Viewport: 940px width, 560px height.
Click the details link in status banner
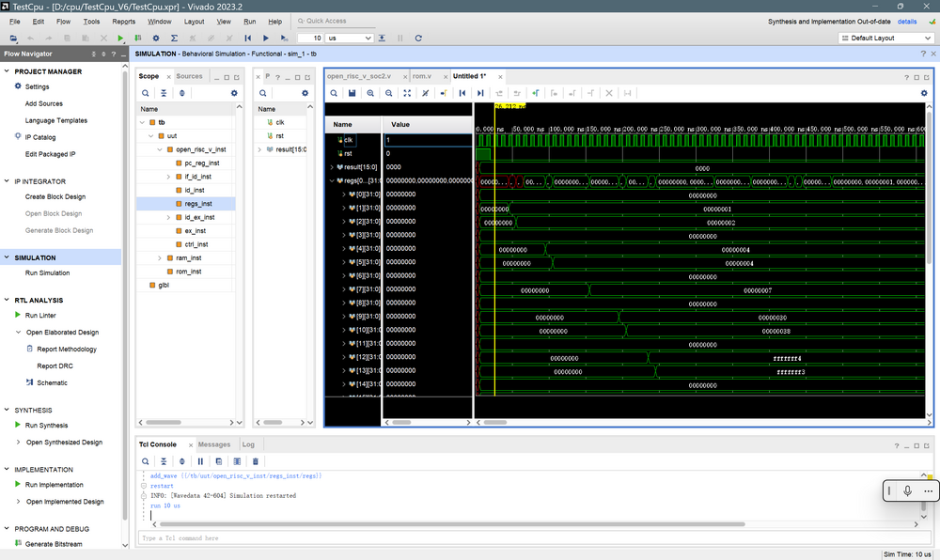[907, 21]
